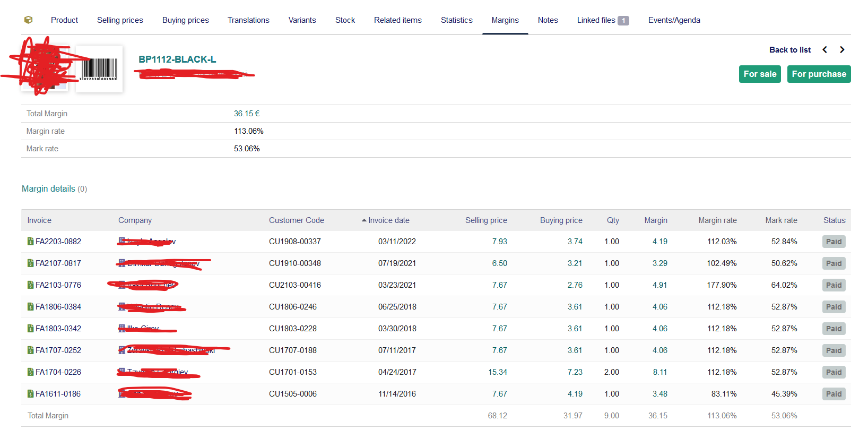Click the invoice icon beside FA1707-0252
Screen dimensions: 868x438
(30, 350)
